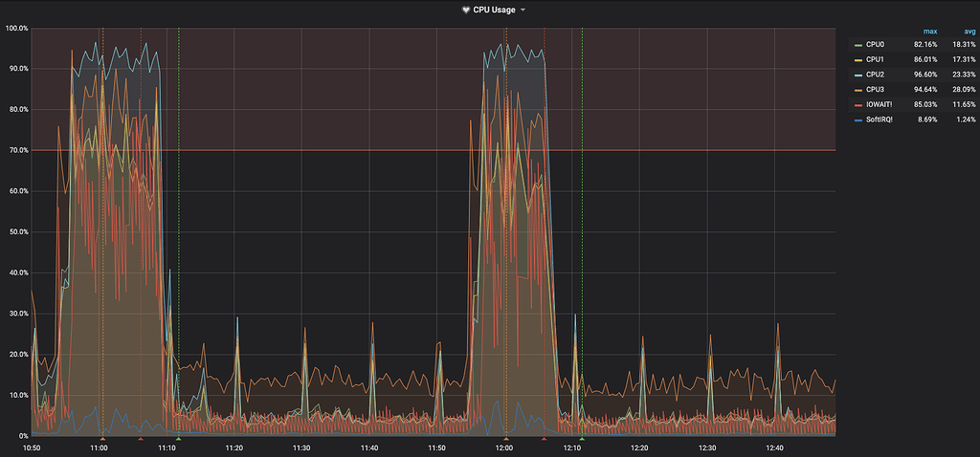Sort the legend by the avg column header
The image size is (980, 457).
click(969, 32)
